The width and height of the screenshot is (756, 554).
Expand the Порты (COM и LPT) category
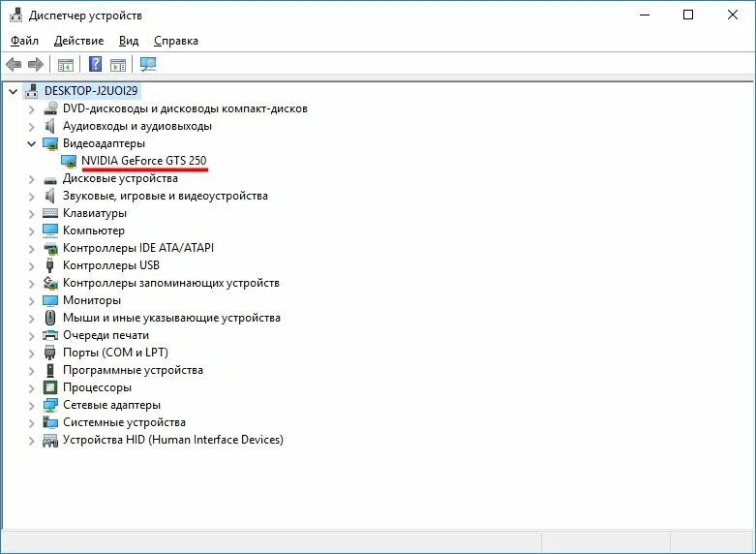point(31,354)
